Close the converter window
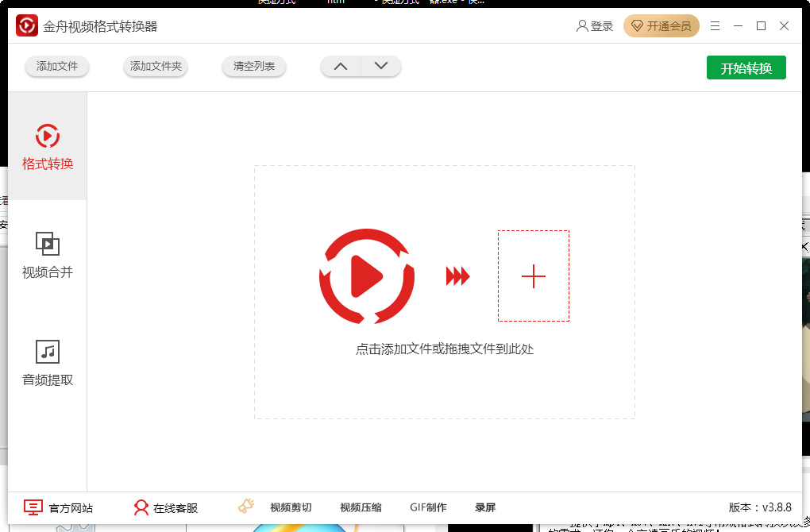This screenshot has height=532, width=810. tap(784, 26)
